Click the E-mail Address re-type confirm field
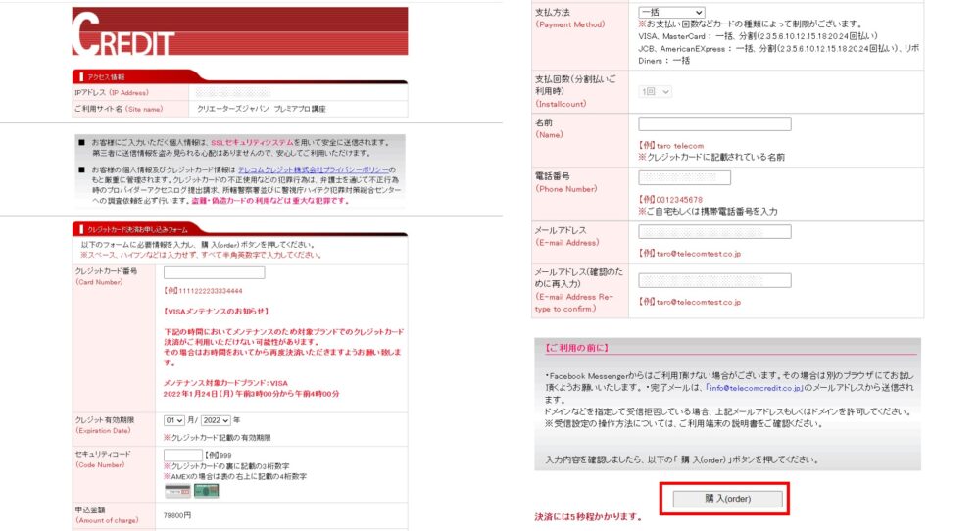 (714, 280)
